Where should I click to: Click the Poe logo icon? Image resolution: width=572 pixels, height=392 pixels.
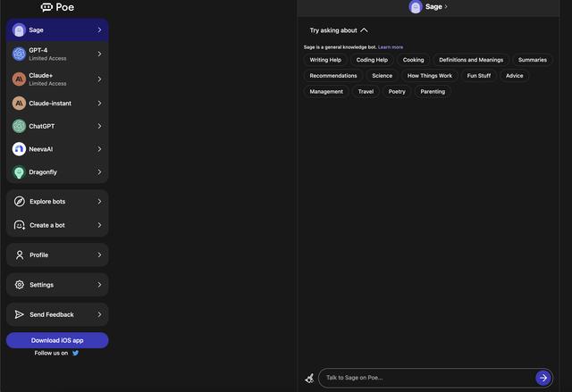point(46,7)
